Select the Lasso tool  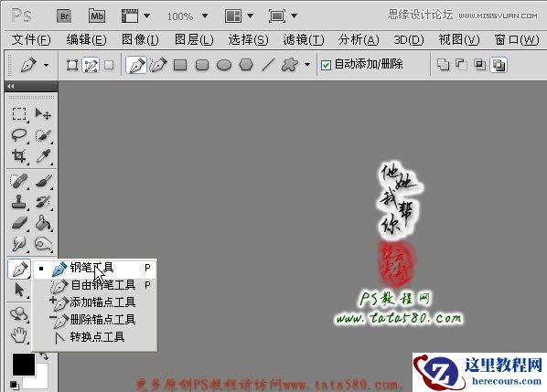tap(19, 135)
